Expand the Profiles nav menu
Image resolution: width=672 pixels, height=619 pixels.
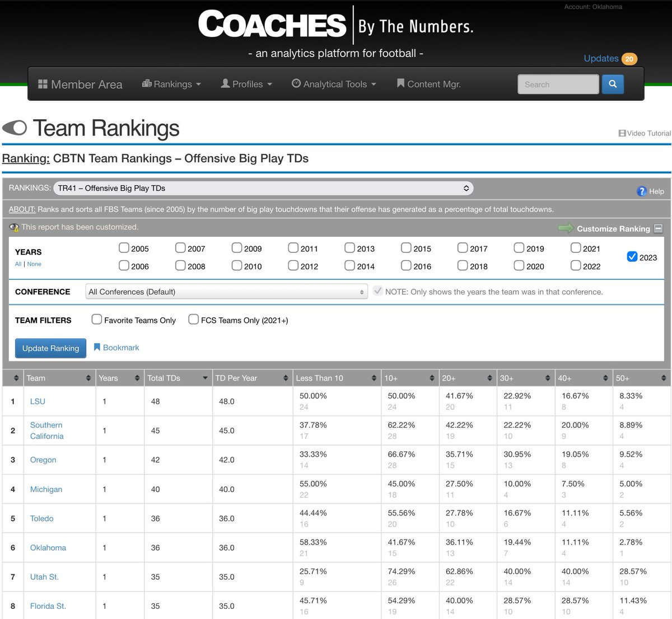pyautogui.click(x=246, y=84)
